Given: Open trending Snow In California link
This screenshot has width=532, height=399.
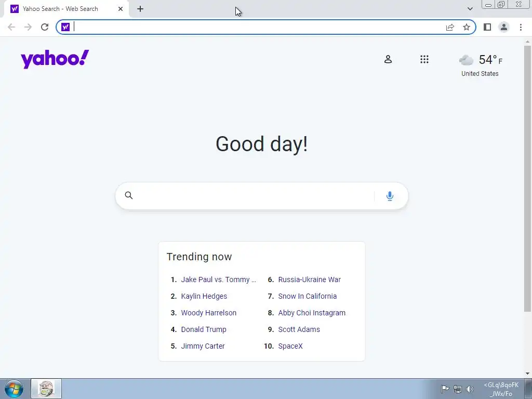Looking at the screenshot, I should coord(308,296).
